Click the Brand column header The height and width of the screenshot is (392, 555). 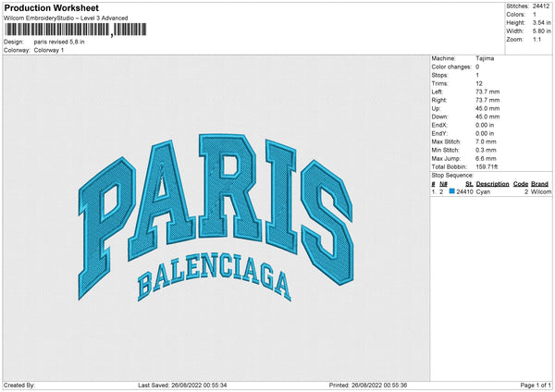click(x=539, y=184)
